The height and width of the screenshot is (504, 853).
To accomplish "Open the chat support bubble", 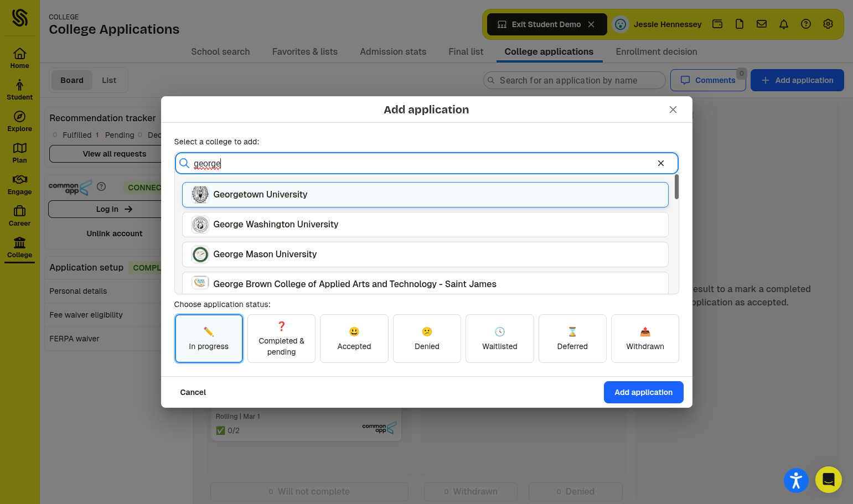I will [x=829, y=480].
